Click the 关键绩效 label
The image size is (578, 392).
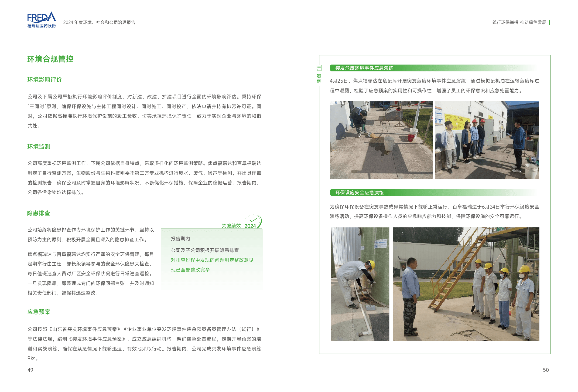tap(231, 226)
